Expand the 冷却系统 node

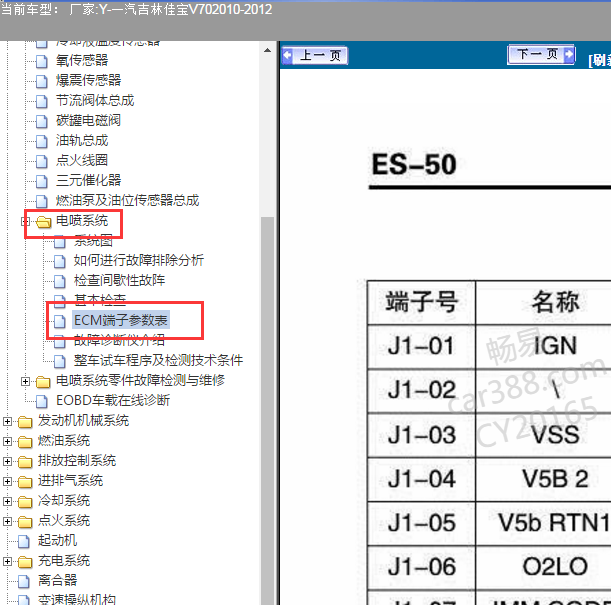[7, 501]
